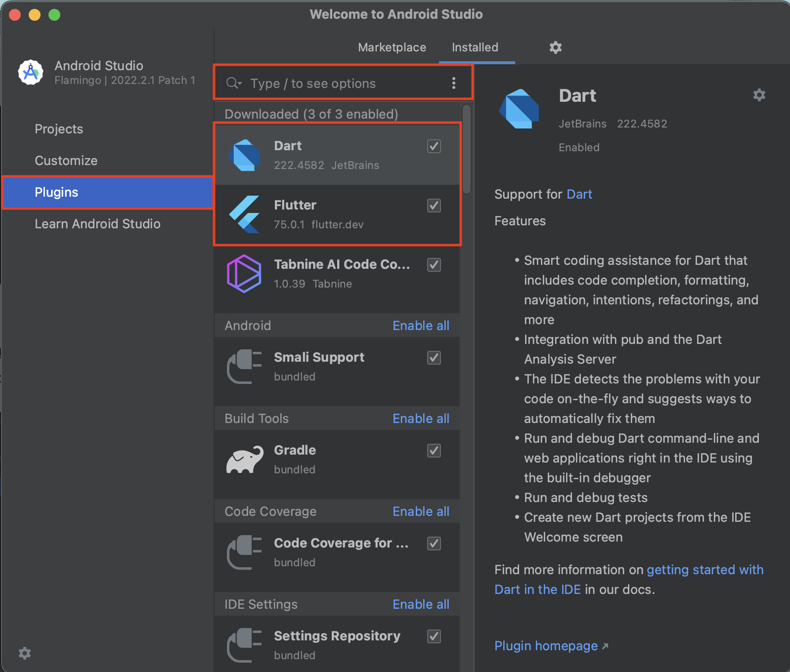Click the large Dart logo in details pane
Screen dimensions: 790x672
[519, 109]
